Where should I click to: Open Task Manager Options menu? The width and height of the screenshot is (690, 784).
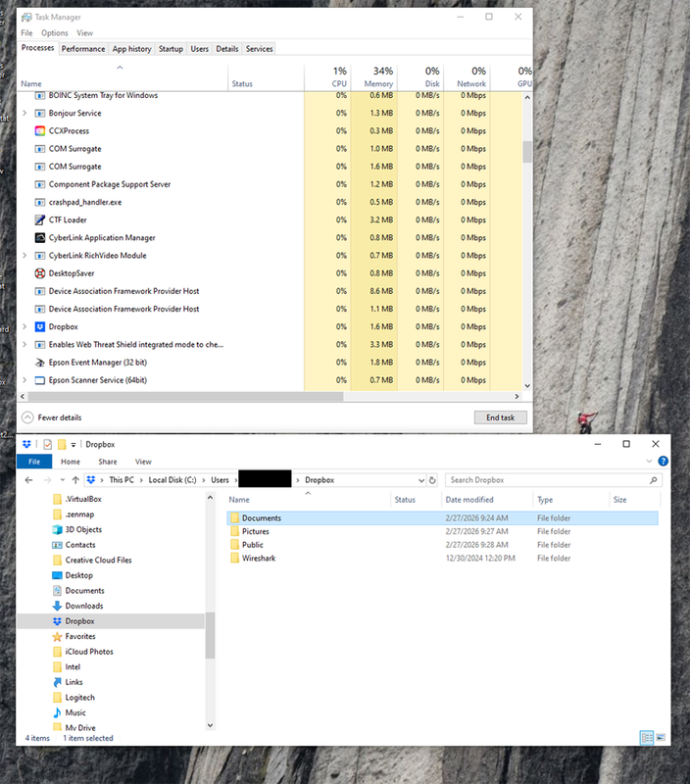tap(55, 33)
